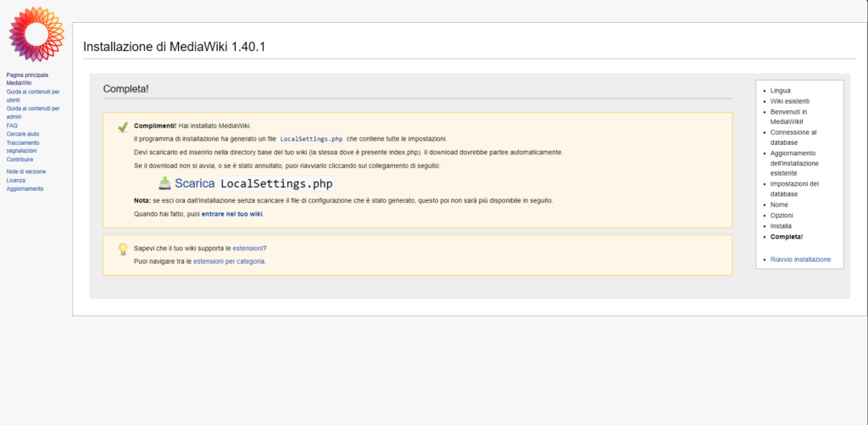The image size is (868, 425).
Task: Click the 'Nota:' warning sentence
Action: (x=343, y=200)
